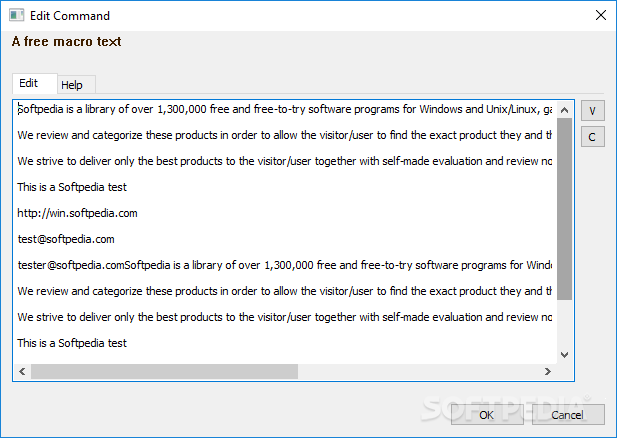Click vertical scrollbar down arrow
Screen dimensions: 617x438
click(564, 355)
